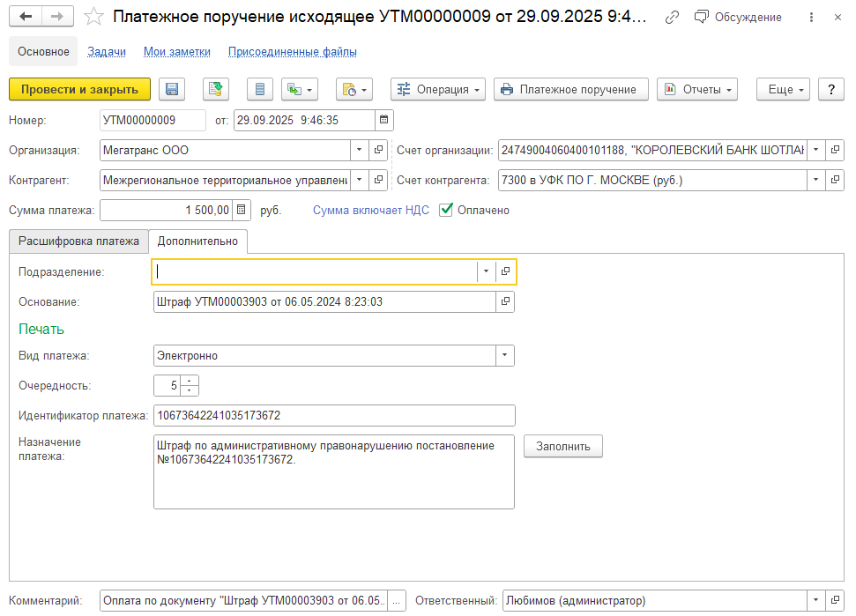The width and height of the screenshot is (856, 616).
Task: Toggle the Оплачено checkbox
Action: click(446, 210)
